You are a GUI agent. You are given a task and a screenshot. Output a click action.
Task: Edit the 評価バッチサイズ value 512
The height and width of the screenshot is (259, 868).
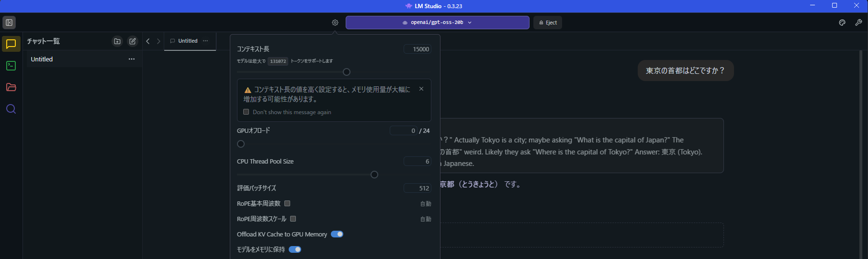pos(417,188)
